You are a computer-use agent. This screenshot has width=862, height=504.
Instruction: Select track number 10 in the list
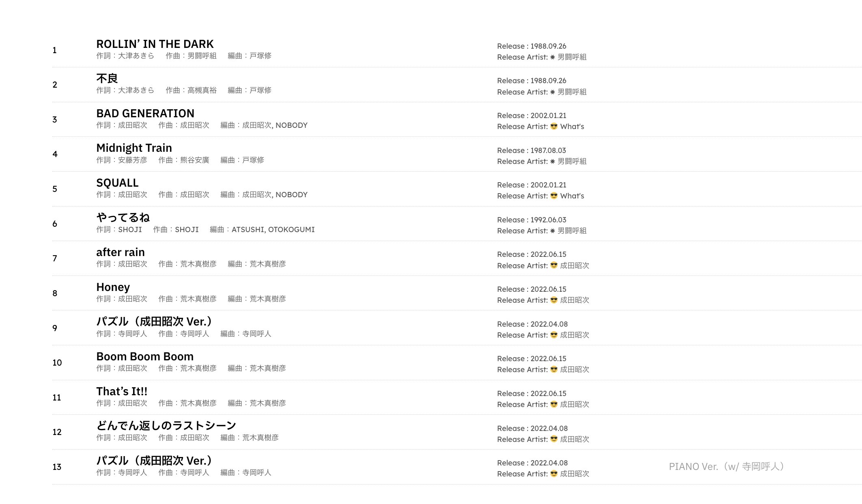[57, 363]
